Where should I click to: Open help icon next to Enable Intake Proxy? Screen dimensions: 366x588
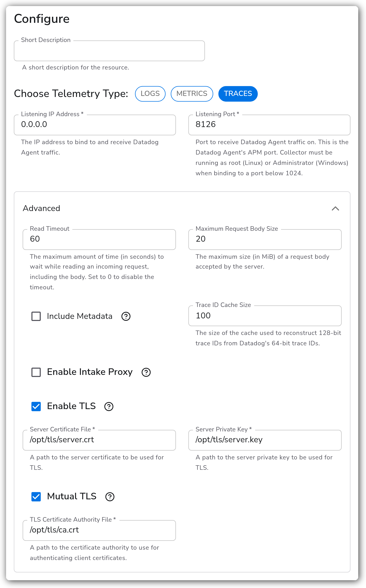tap(146, 372)
